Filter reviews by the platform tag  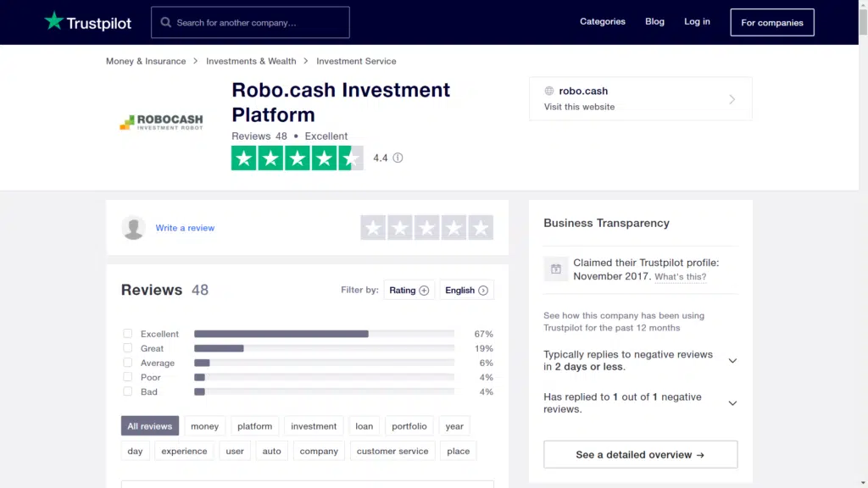254,426
